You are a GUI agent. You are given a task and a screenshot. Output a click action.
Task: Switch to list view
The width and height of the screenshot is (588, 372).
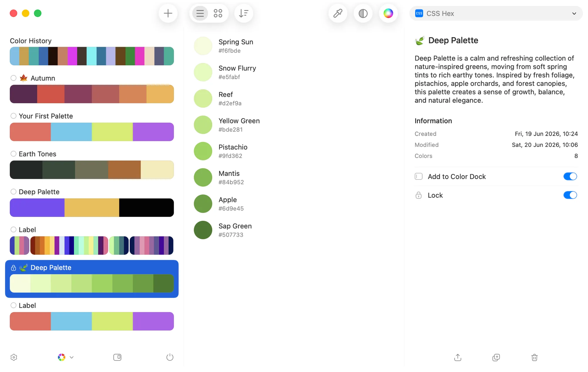pos(200,13)
